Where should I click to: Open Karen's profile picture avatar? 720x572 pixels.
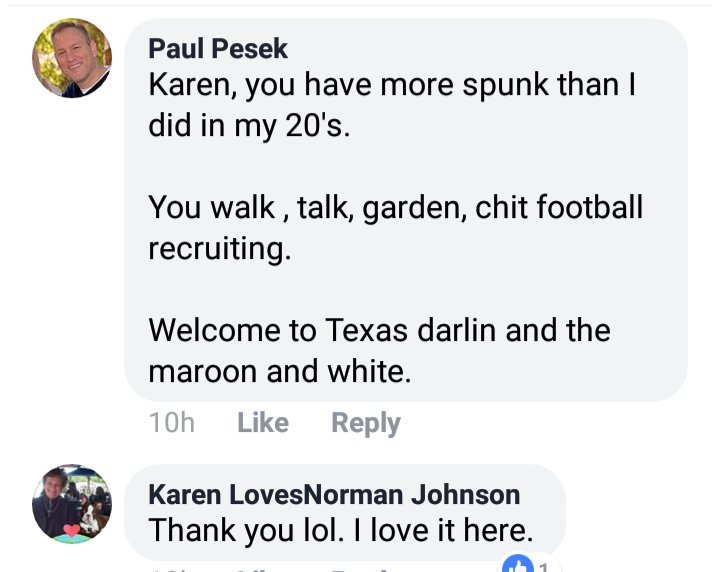[72, 504]
